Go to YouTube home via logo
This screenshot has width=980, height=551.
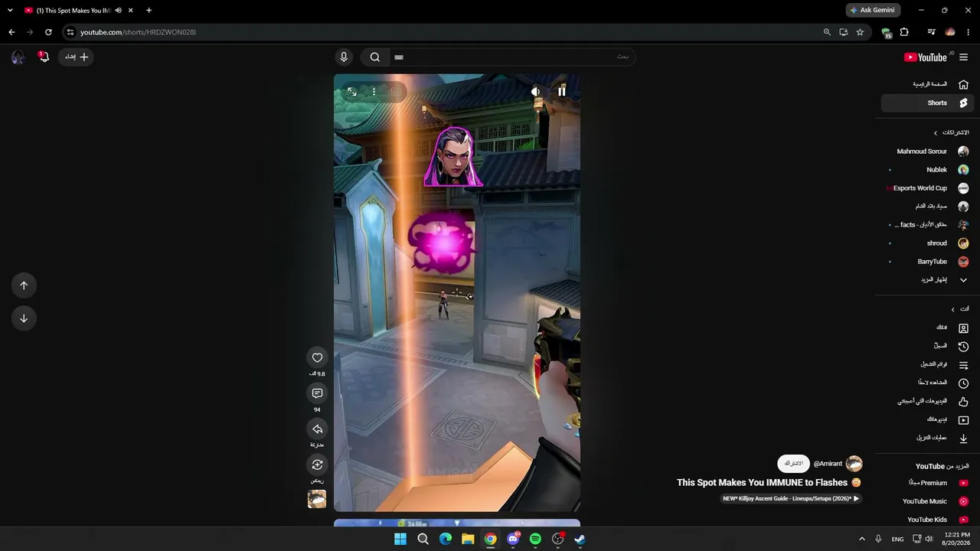[x=926, y=57]
